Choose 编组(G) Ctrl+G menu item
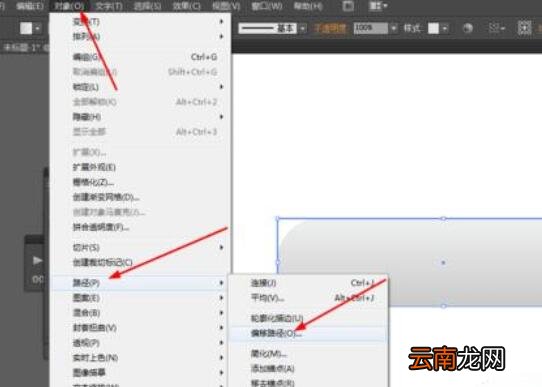The height and width of the screenshot is (387, 542). [x=140, y=57]
